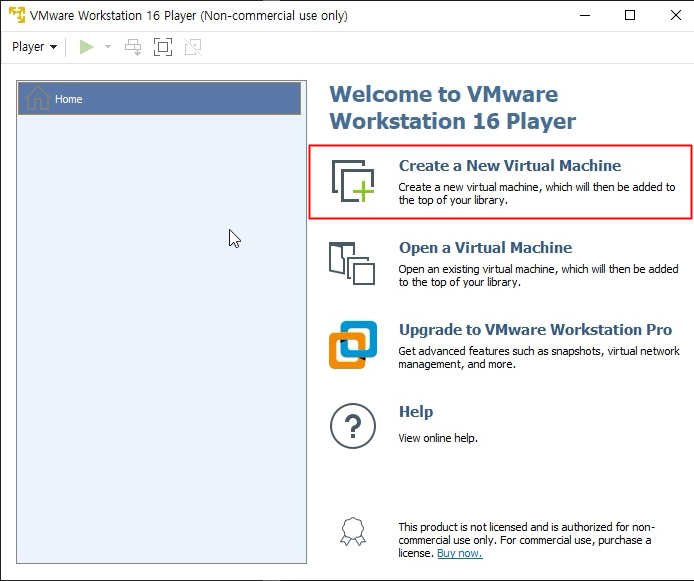This screenshot has width=694, height=581.
Task: Select the Home library item
Action: tap(159, 99)
